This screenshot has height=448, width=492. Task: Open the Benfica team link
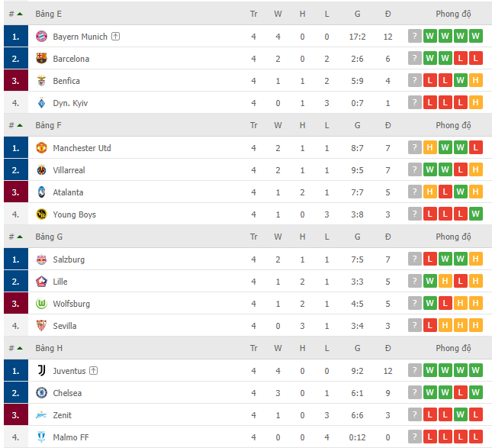(x=66, y=81)
